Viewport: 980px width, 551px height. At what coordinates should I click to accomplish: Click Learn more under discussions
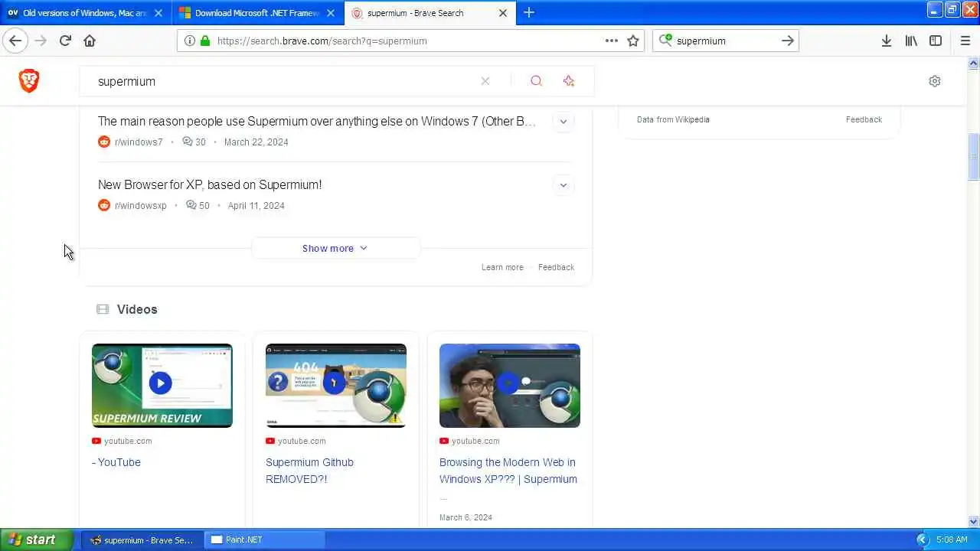tap(502, 267)
